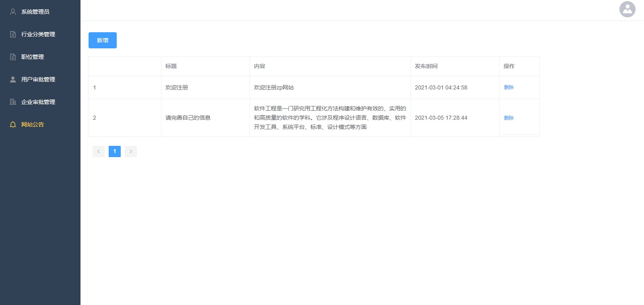This screenshot has height=305, width=644.
Task: Go to next page arrow
Action: point(131,151)
